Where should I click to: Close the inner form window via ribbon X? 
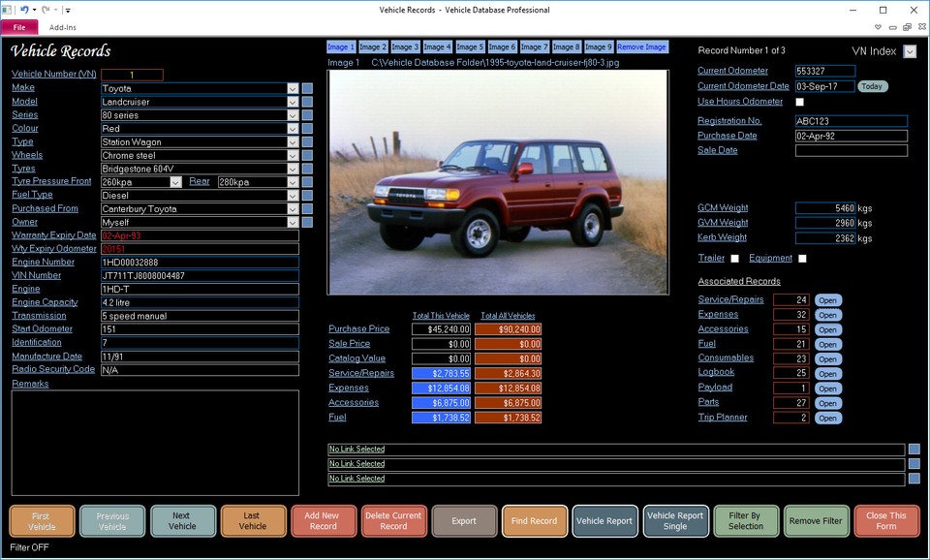921,27
